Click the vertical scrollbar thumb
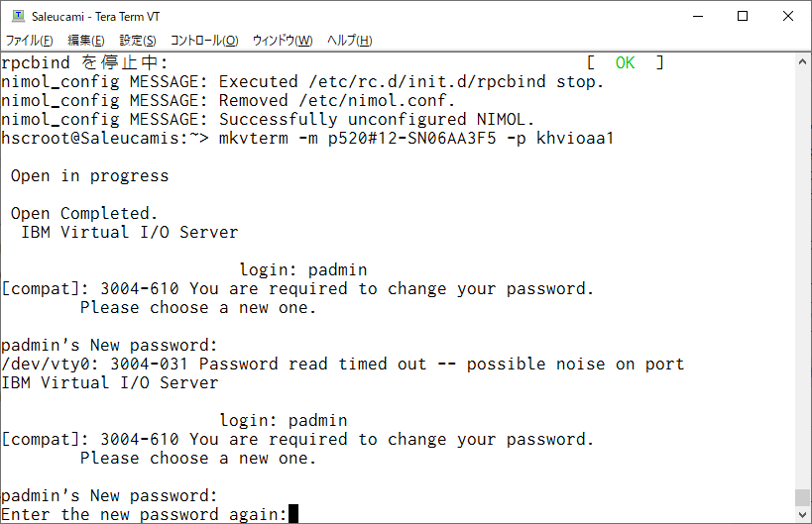The image size is (812, 524). pos(803,497)
